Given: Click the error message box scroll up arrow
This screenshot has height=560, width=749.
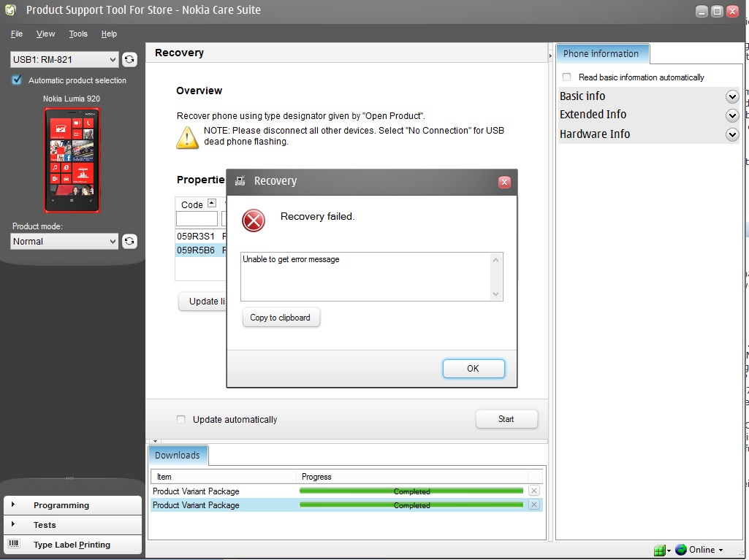Looking at the screenshot, I should tap(496, 260).
